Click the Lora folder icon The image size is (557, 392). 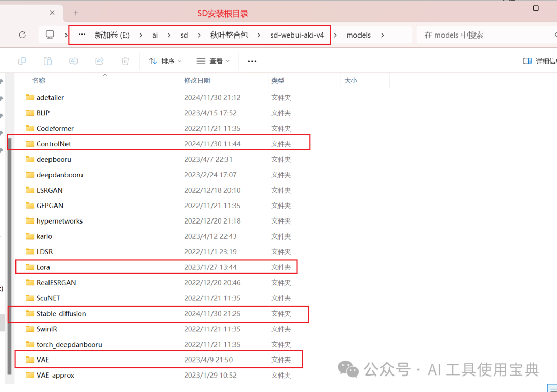(30, 267)
